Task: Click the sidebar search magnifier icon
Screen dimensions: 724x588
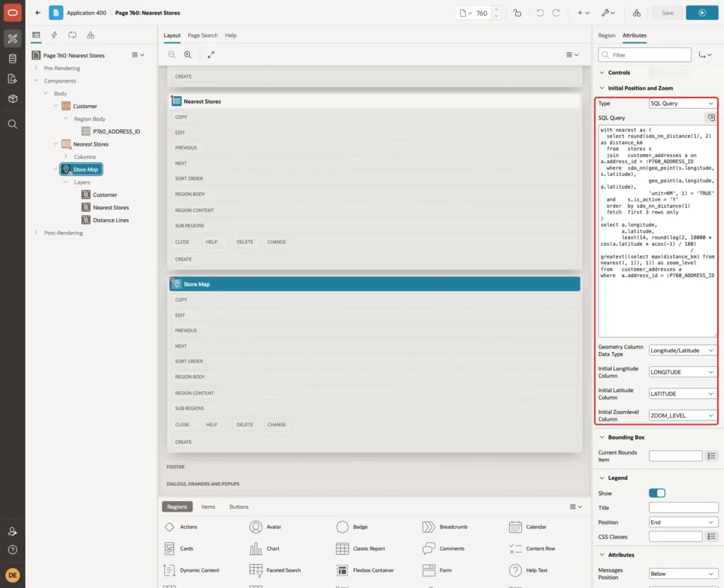Action: point(13,124)
